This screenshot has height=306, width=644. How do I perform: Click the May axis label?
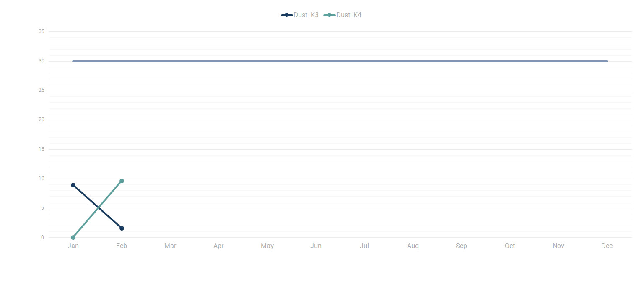[x=267, y=246]
